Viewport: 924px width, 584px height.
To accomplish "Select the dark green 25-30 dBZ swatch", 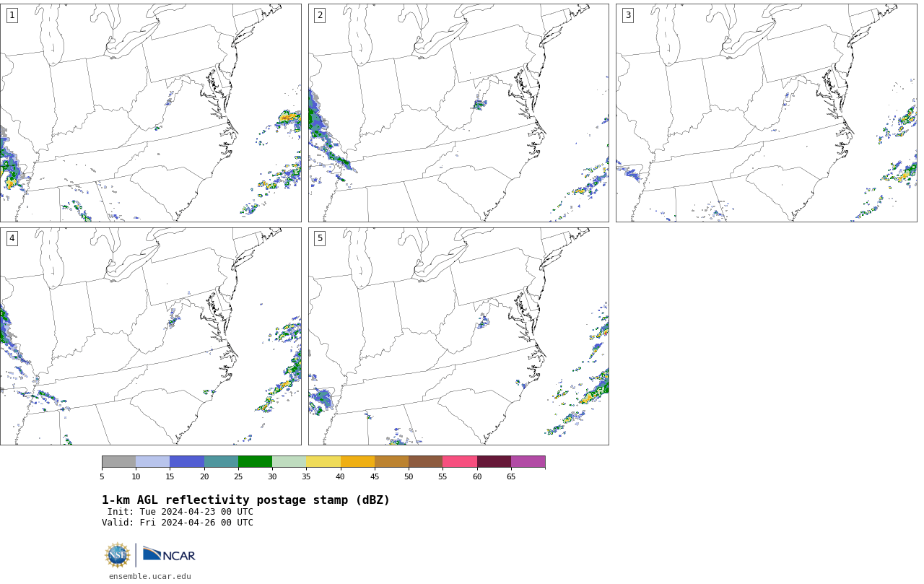I will [x=255, y=462].
